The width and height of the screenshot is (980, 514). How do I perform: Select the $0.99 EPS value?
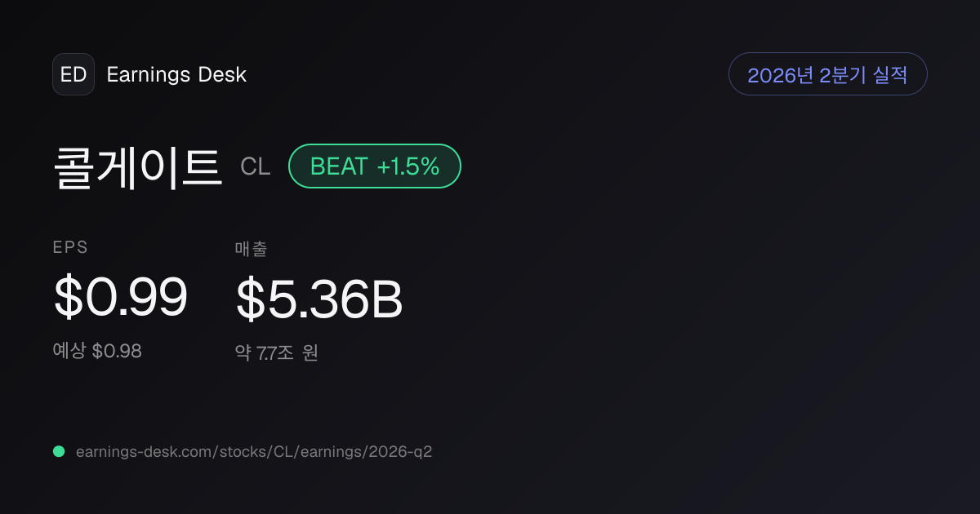(x=121, y=297)
